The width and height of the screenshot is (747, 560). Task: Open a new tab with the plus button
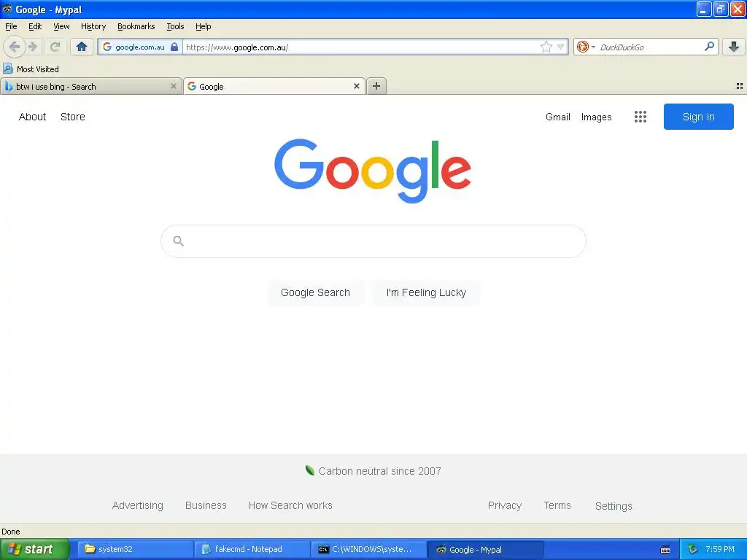pyautogui.click(x=376, y=86)
